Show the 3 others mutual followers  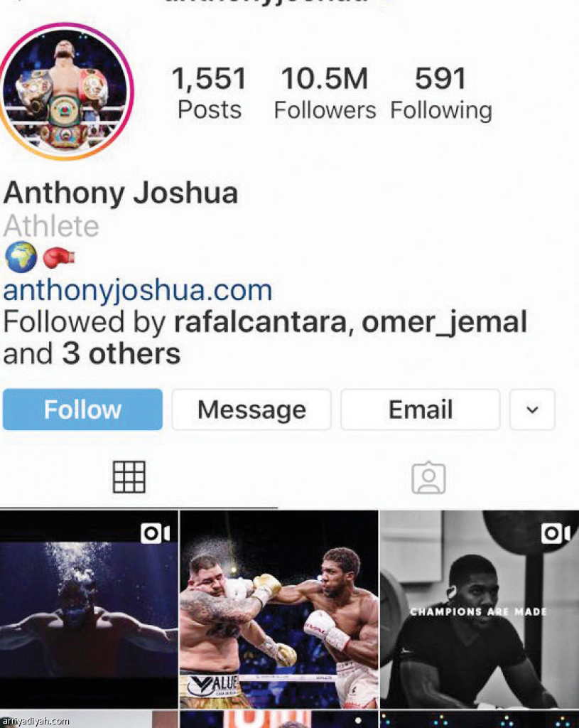[121, 354]
